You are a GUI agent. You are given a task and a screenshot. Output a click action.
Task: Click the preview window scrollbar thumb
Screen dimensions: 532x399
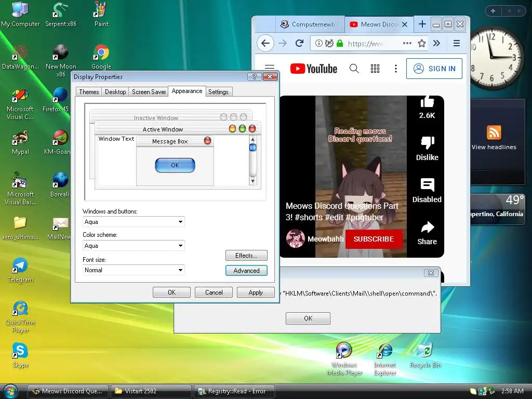[x=252, y=147]
